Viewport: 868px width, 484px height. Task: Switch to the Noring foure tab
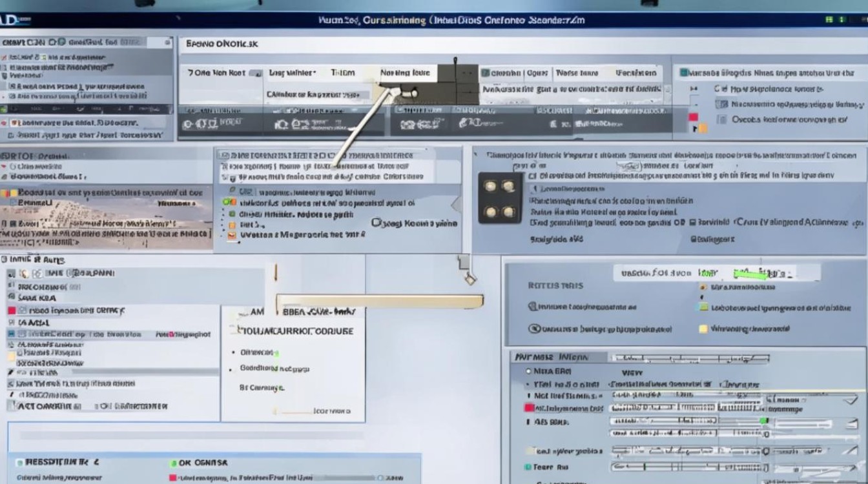(405, 73)
